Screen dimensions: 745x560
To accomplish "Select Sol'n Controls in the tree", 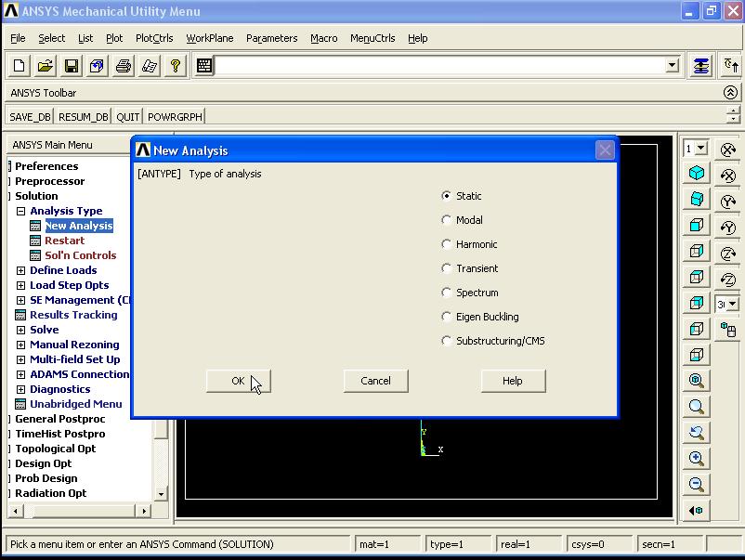I will pos(80,255).
